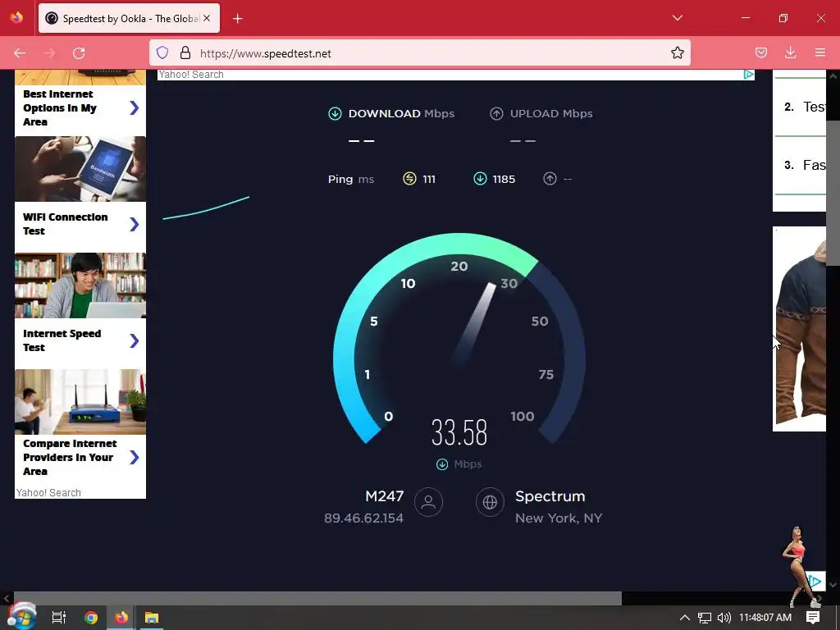Click the idle ping latency icon

(409, 179)
